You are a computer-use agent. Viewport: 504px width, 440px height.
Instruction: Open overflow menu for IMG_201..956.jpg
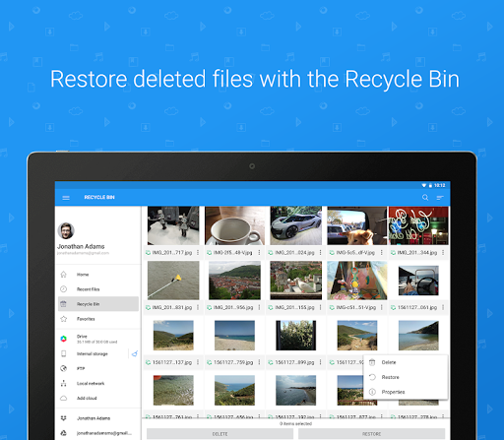point(259,307)
